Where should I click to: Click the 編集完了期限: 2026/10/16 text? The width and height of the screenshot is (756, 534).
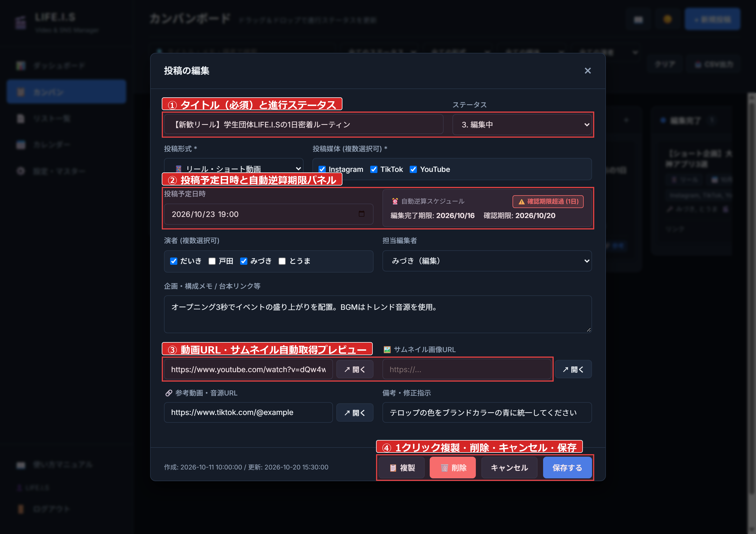[432, 216]
